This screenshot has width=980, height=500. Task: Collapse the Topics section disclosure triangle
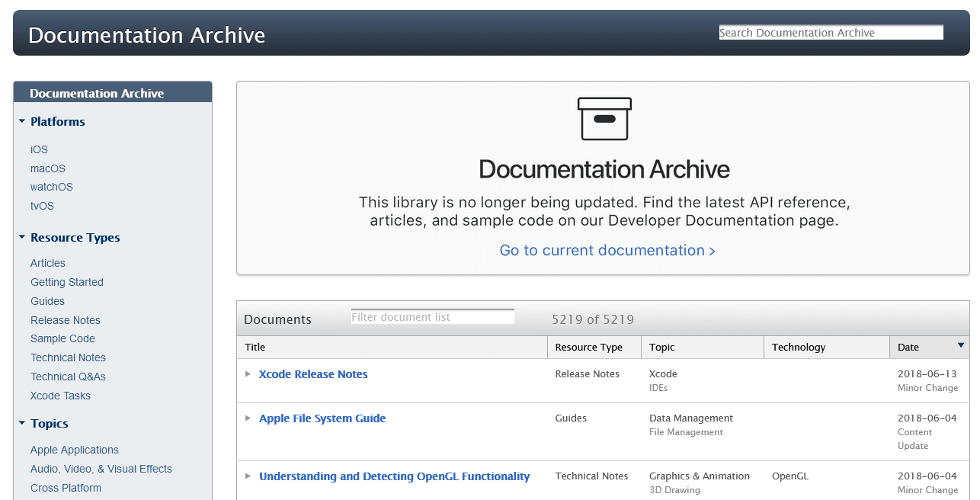[x=21, y=423]
